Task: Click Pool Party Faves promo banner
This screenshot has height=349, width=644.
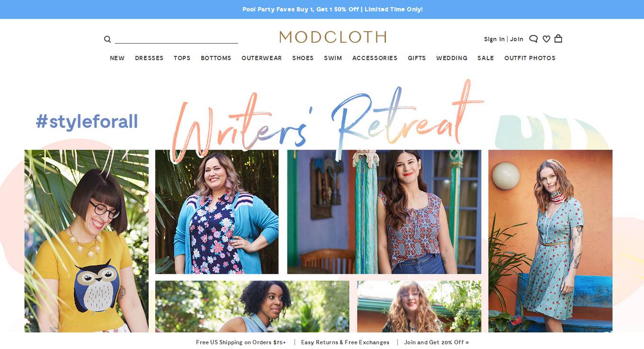Action: [332, 9]
